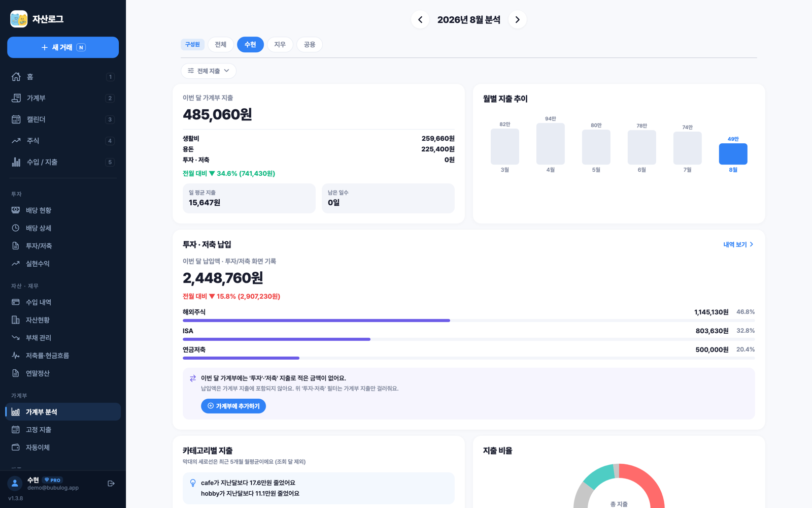The height and width of the screenshot is (508, 812).
Task: Open the 내역 보기 link
Action: click(738, 245)
